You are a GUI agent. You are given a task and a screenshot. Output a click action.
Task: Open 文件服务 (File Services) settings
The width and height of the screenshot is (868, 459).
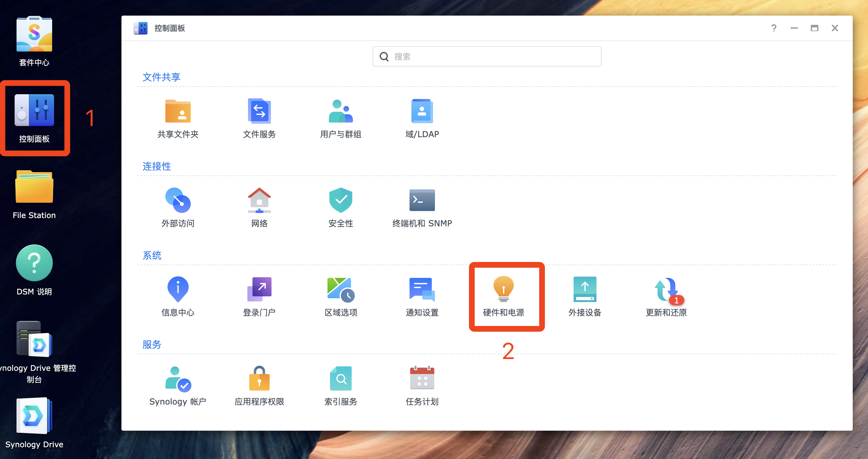pyautogui.click(x=259, y=118)
